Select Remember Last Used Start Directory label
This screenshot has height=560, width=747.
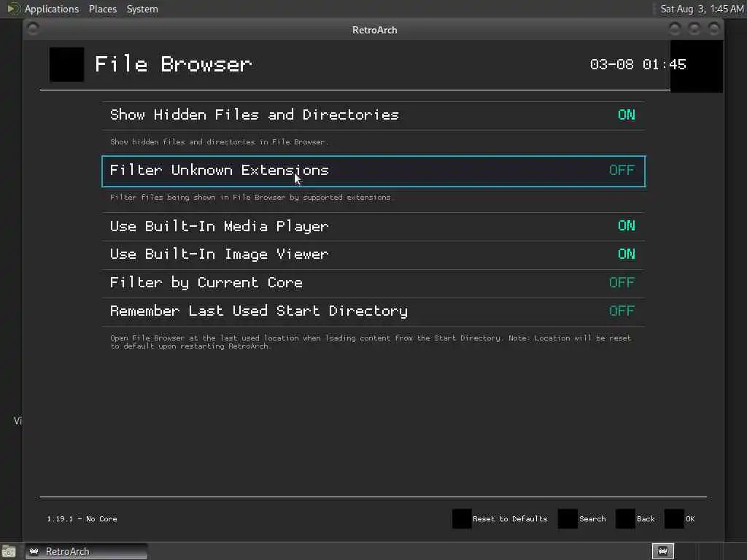[259, 311]
